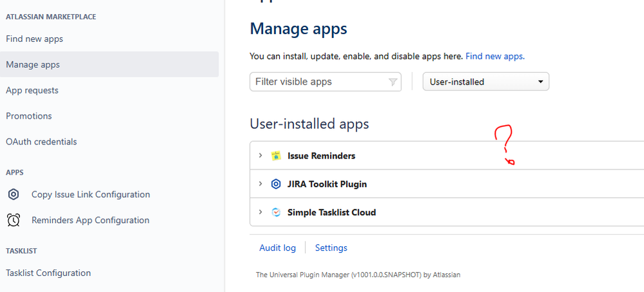Screen dimensions: 644x292
Task: Open Tasklist Configuration
Action: pyautogui.click(x=48, y=273)
